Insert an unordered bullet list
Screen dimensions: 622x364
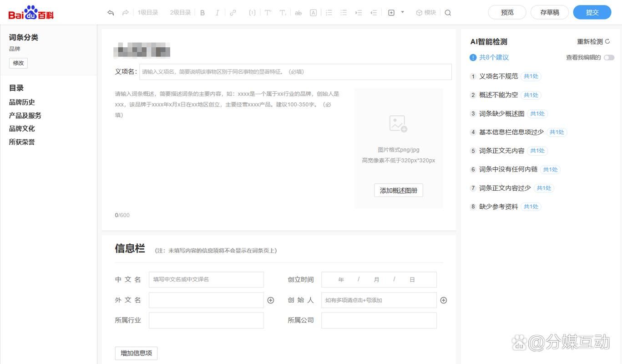pyautogui.click(x=344, y=13)
